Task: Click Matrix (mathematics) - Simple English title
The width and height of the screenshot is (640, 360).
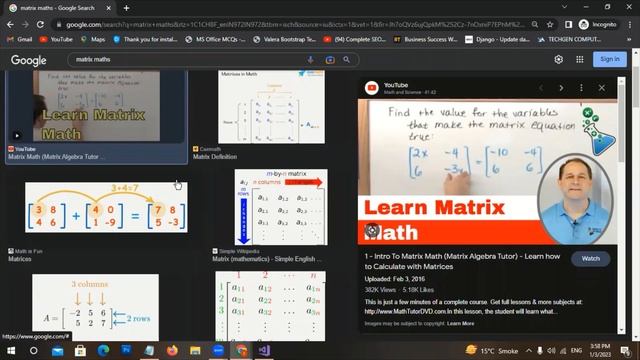Action: click(267, 259)
